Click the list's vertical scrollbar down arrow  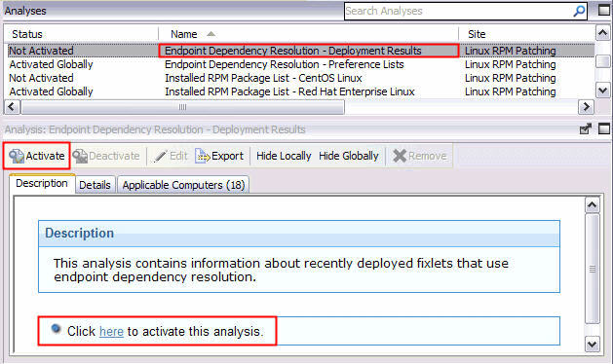tap(603, 91)
